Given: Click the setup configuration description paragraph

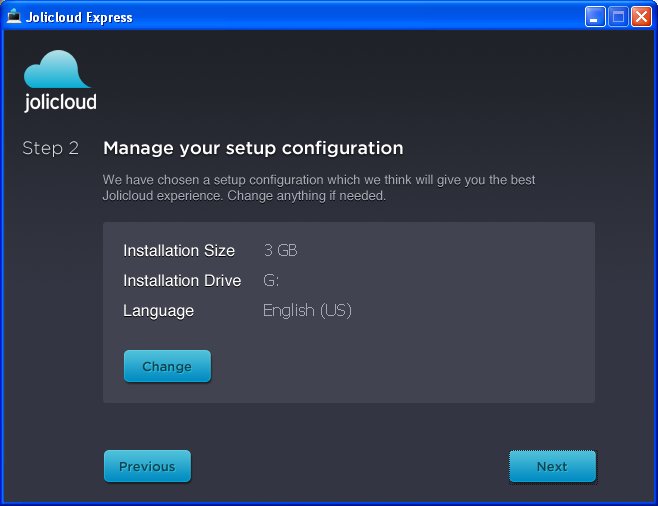Looking at the screenshot, I should (x=319, y=188).
